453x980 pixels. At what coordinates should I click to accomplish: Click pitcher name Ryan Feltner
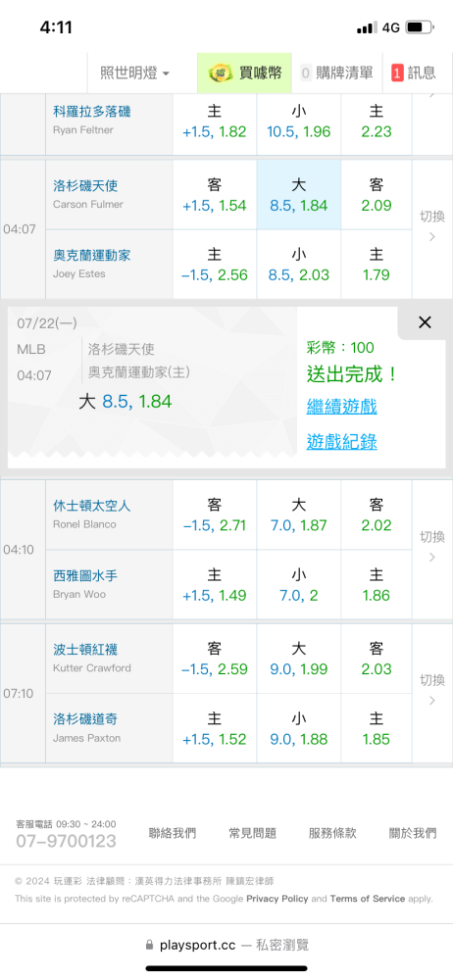[x=81, y=130]
